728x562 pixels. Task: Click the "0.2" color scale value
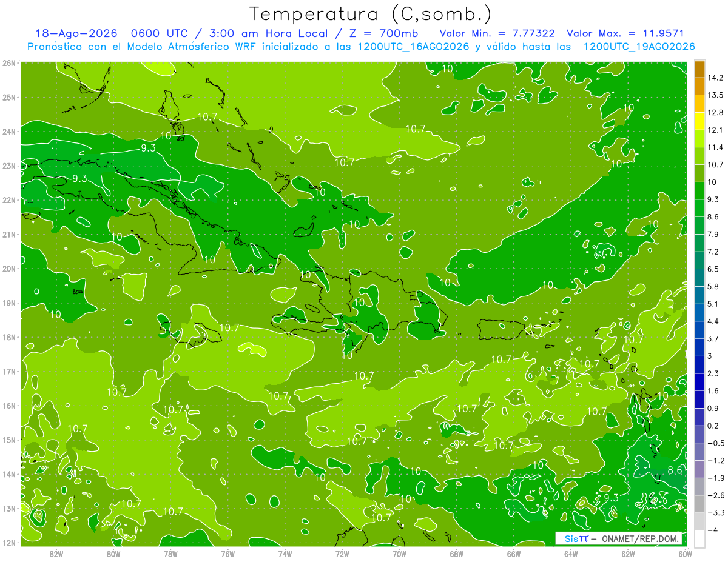click(713, 426)
